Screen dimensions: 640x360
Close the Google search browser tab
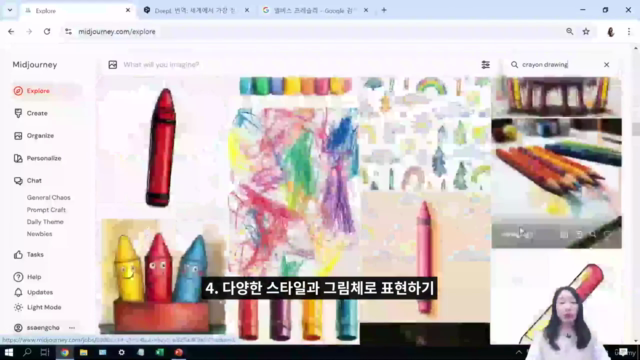pyautogui.click(x=366, y=11)
